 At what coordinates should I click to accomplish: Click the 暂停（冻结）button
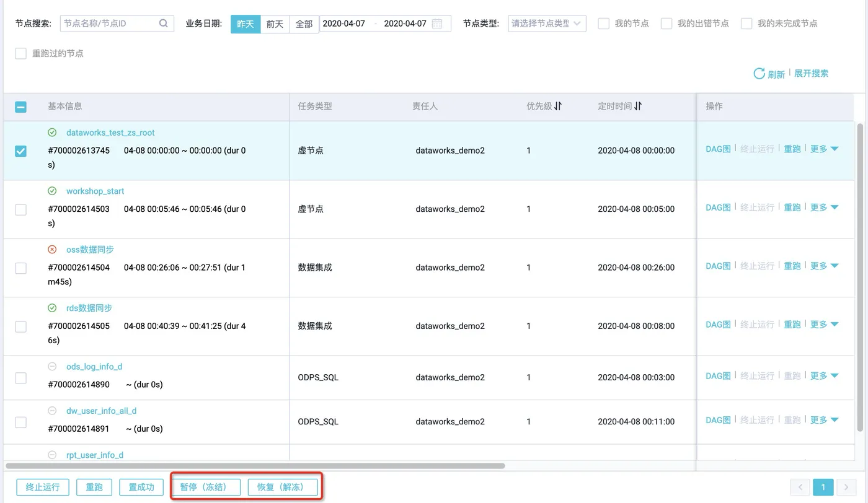click(x=206, y=487)
